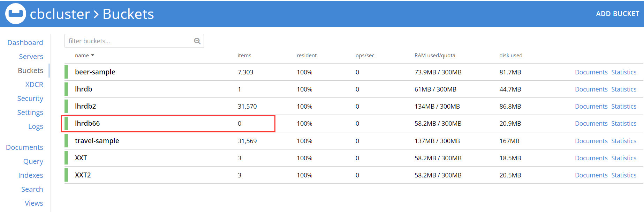The width and height of the screenshot is (644, 212).
Task: Click the resident column header
Action: 306,55
